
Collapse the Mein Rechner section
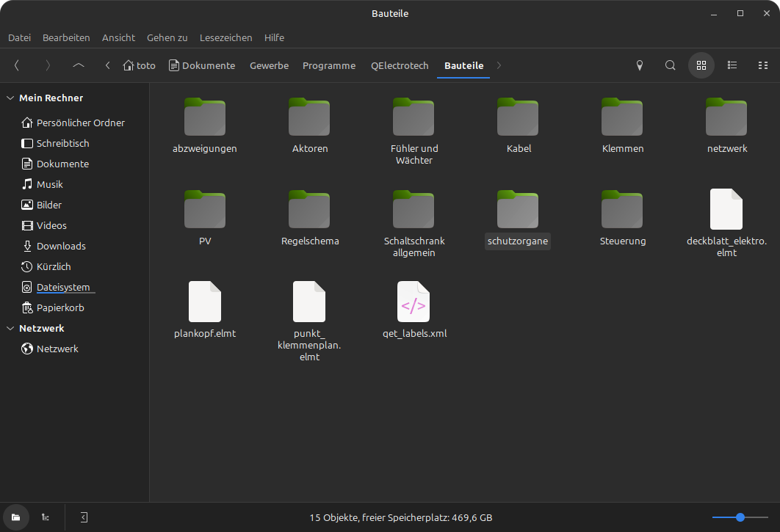[10, 98]
